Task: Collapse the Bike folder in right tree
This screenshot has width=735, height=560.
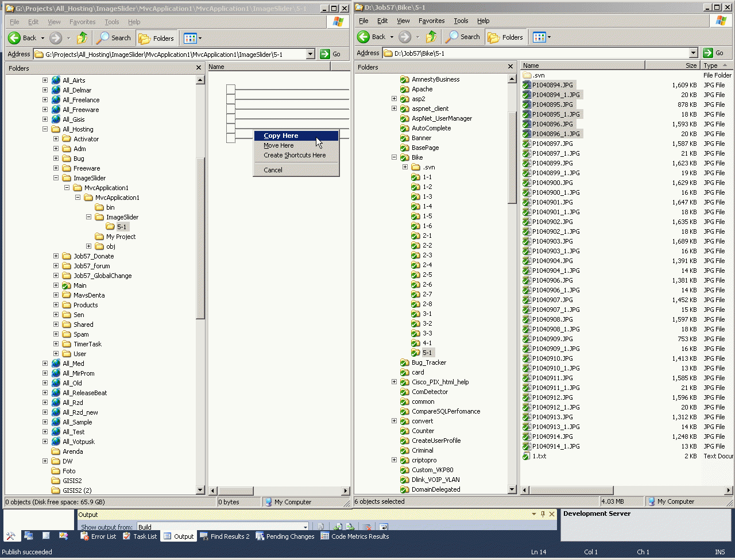Action: point(394,157)
